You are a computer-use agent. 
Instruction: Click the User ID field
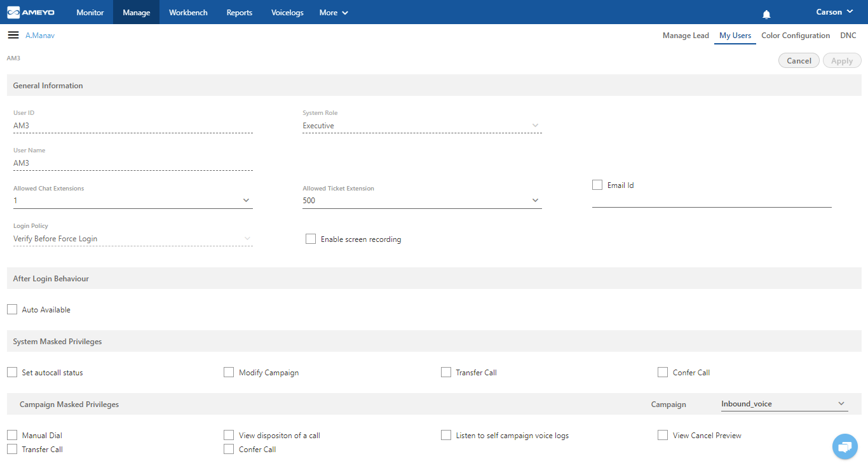click(x=133, y=126)
